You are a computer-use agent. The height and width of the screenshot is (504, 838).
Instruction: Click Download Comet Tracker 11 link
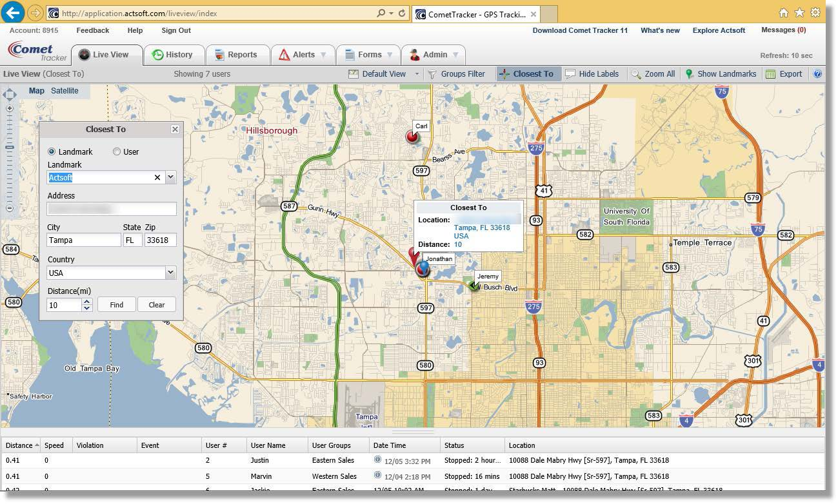coord(580,30)
